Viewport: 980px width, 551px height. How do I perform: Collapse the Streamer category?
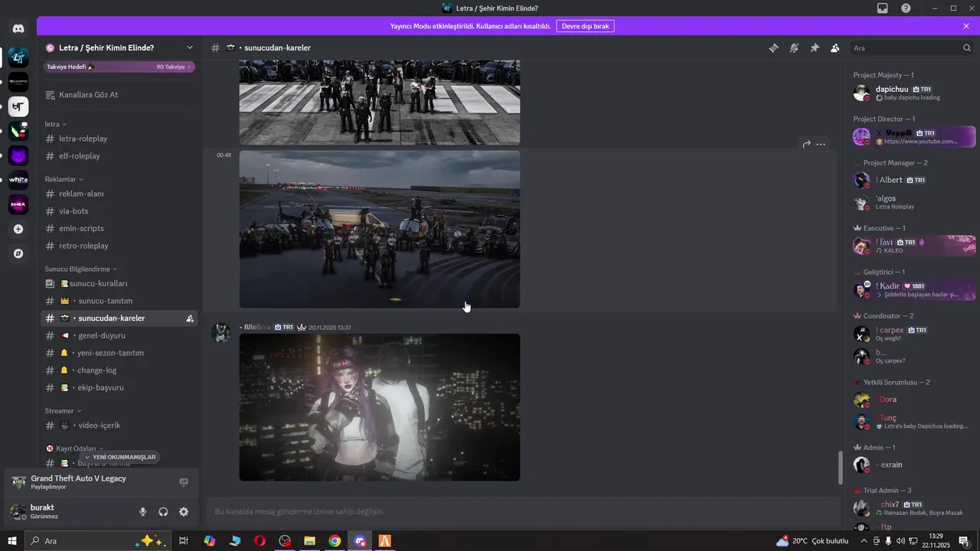[x=63, y=410]
